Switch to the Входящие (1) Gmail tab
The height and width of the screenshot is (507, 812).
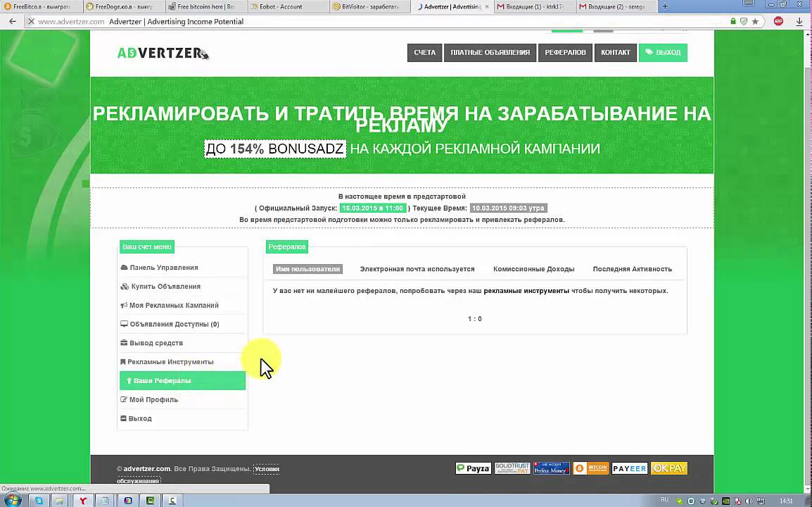(x=534, y=7)
